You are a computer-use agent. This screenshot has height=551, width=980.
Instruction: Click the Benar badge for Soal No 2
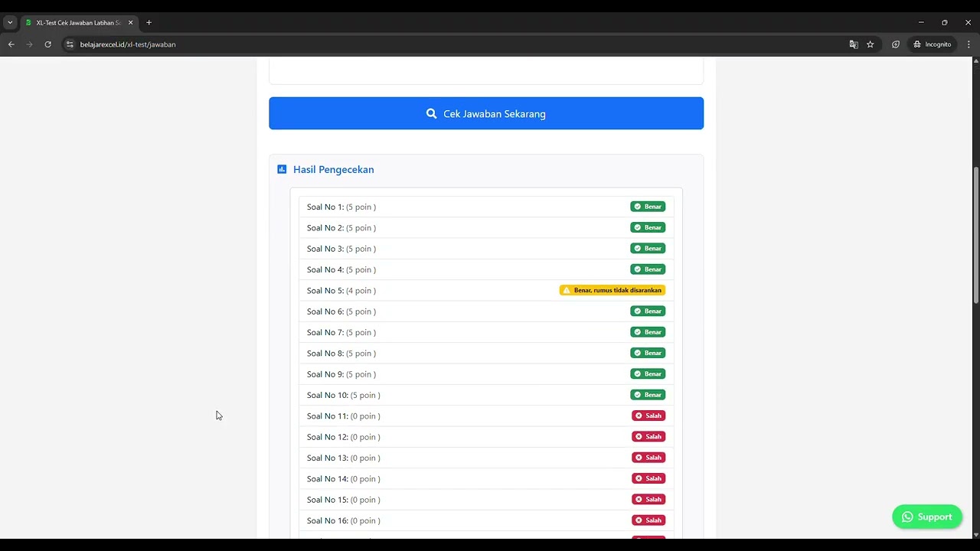[x=648, y=227]
